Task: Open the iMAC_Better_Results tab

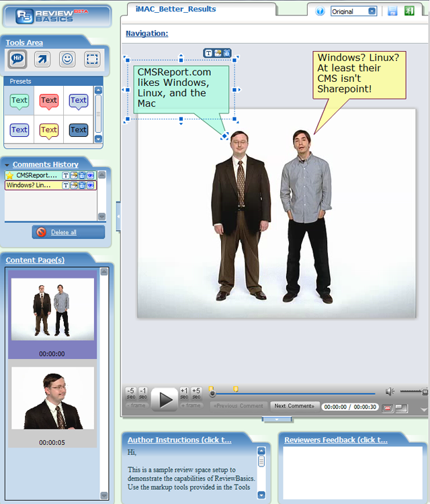Action: pos(176,9)
